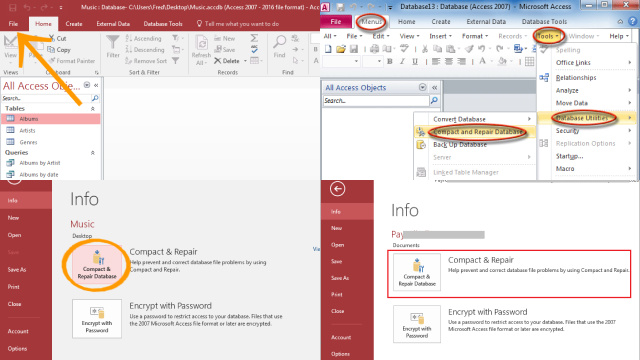Image resolution: width=640 pixels, height=360 pixels.
Task: Click the blue Help question mark in Database13
Action: [633, 21]
